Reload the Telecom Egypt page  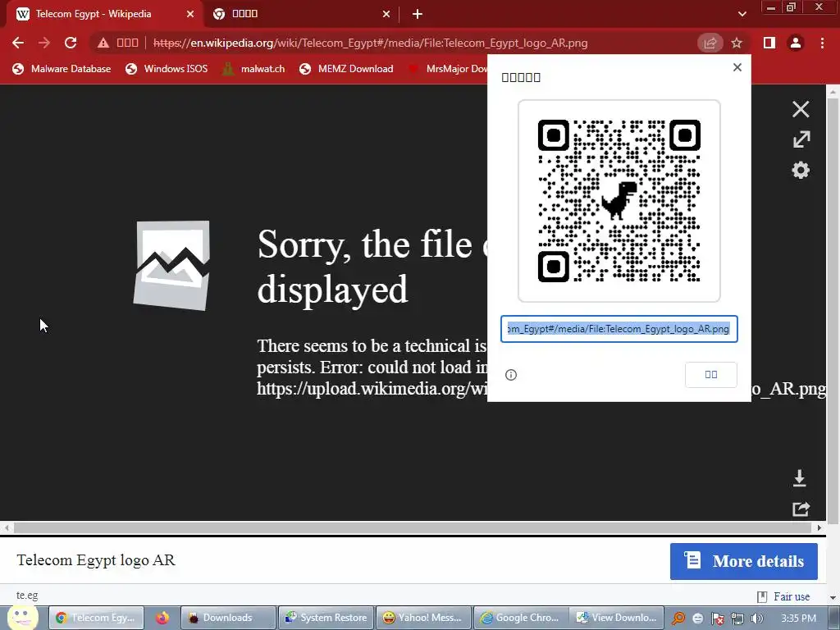point(71,43)
